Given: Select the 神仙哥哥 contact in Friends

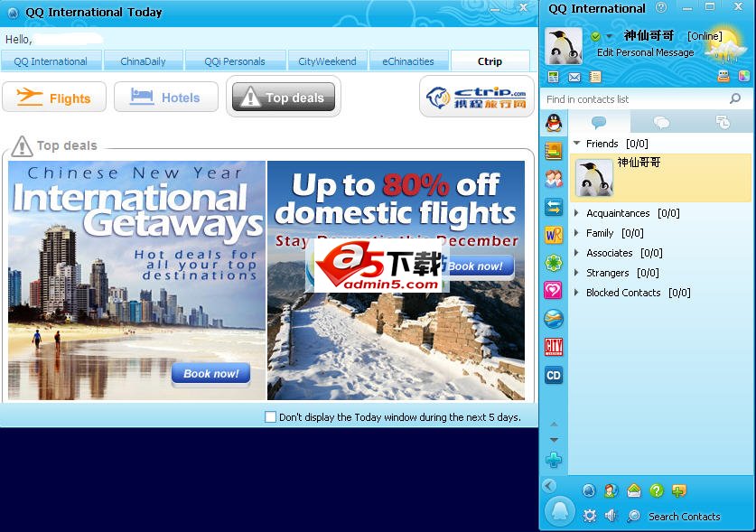Looking at the screenshot, I should [x=660, y=178].
